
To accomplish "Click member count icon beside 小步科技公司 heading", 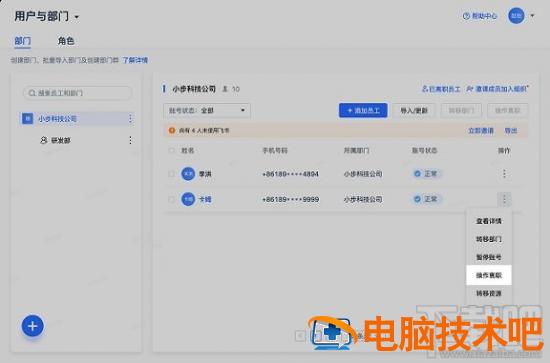I will click(225, 89).
